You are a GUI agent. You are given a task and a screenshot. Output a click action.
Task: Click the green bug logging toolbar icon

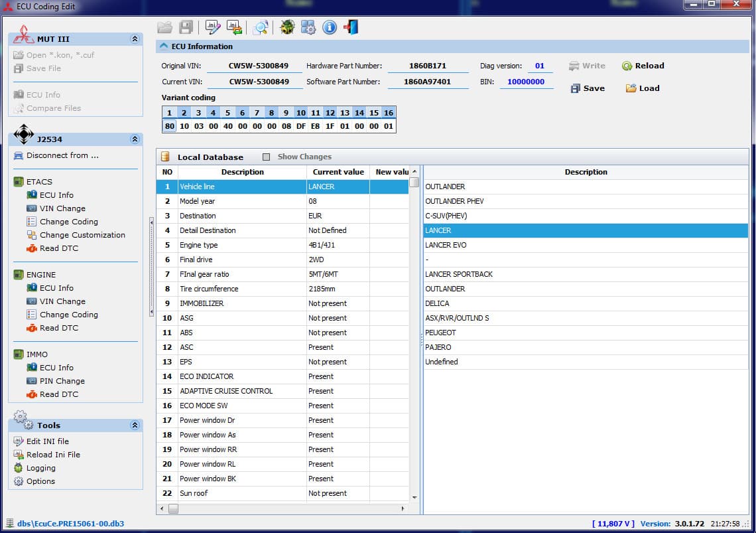(287, 27)
